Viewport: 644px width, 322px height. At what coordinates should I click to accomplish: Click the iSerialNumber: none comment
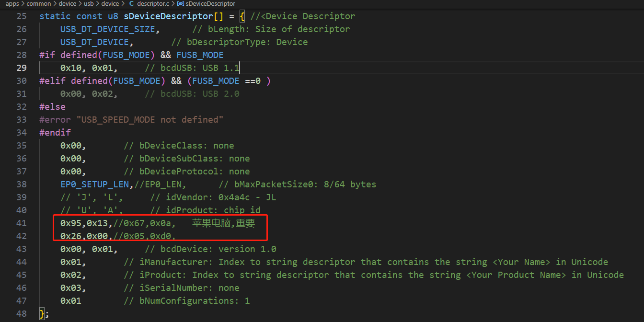coord(182,288)
